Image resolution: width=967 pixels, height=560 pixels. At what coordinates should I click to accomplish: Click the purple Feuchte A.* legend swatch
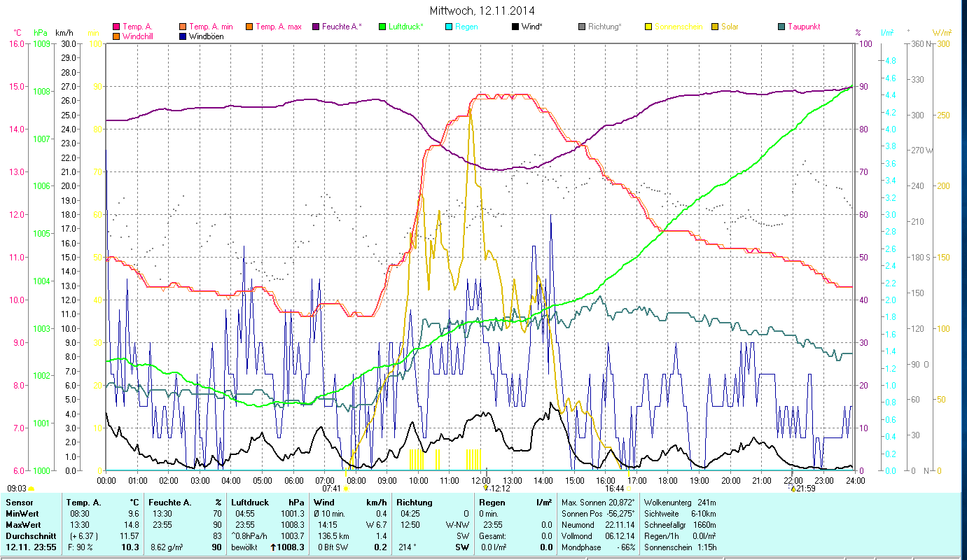(315, 27)
